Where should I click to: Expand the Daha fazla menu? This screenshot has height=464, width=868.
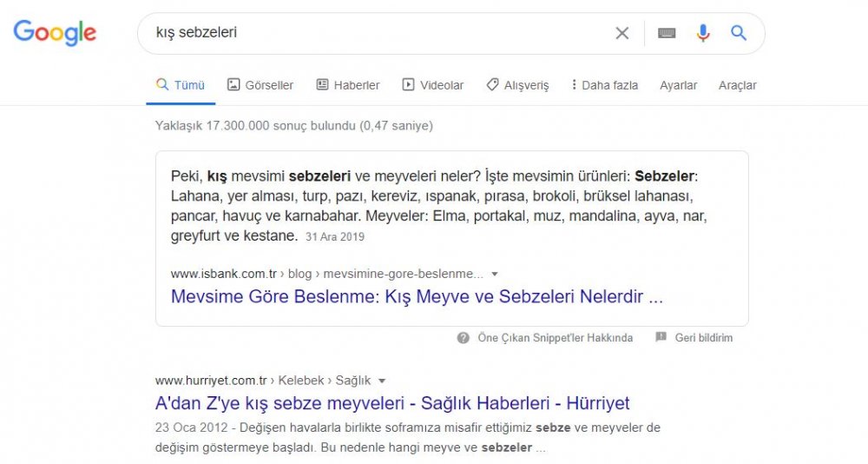click(x=604, y=85)
